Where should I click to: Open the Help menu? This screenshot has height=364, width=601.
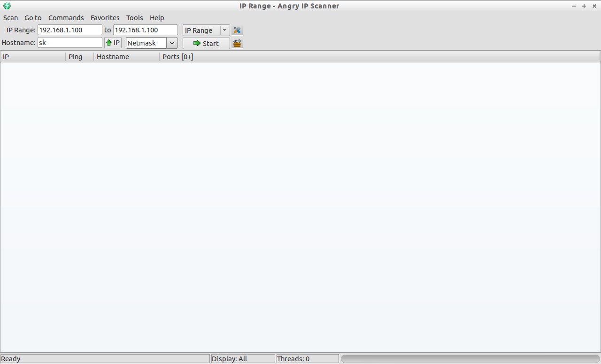(157, 18)
